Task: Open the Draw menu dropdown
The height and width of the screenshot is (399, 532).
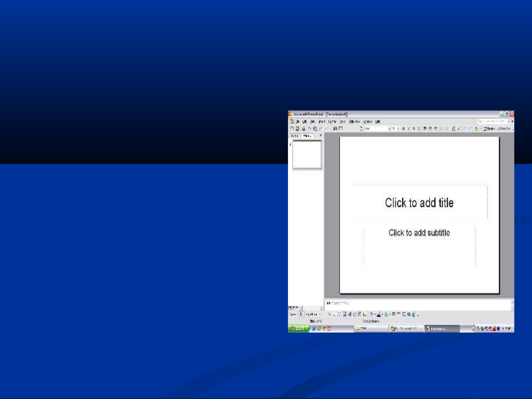Action: [293, 314]
